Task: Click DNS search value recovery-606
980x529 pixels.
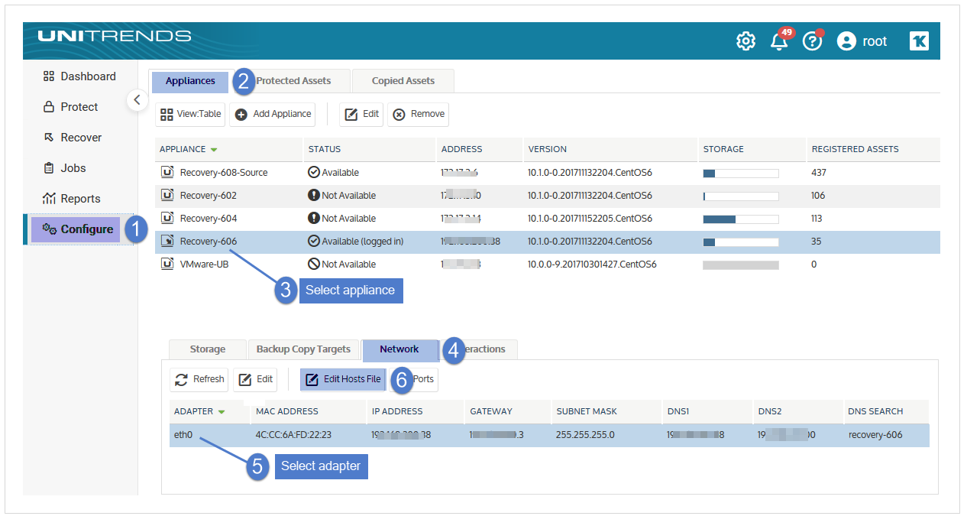Action: tap(875, 435)
